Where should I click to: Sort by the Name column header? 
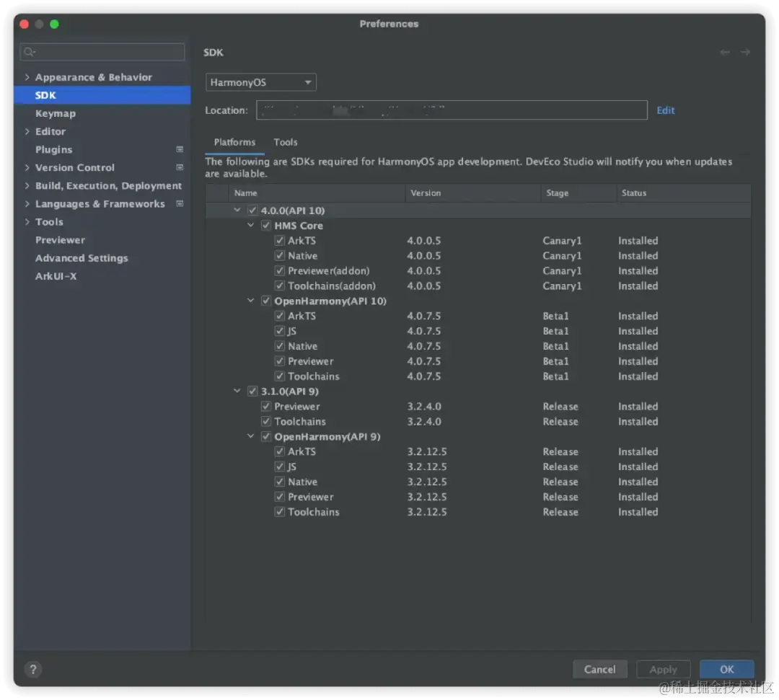317,193
